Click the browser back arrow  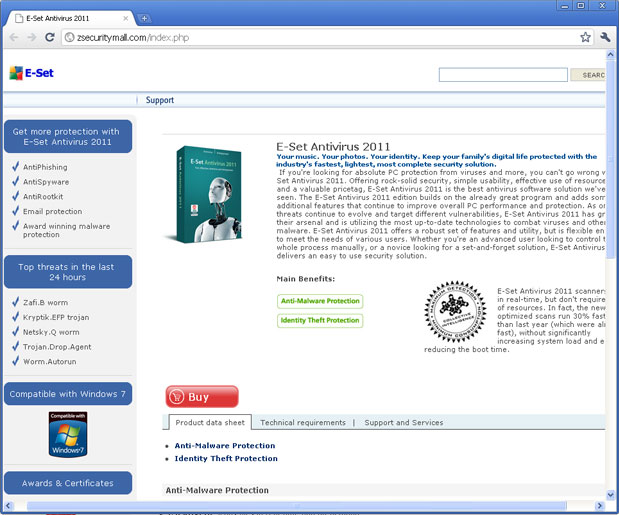tap(14, 37)
